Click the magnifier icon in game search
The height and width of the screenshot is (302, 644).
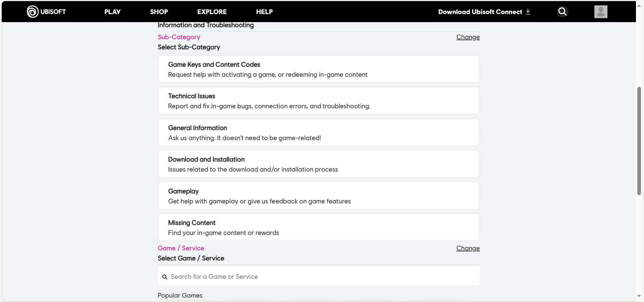[x=165, y=277]
